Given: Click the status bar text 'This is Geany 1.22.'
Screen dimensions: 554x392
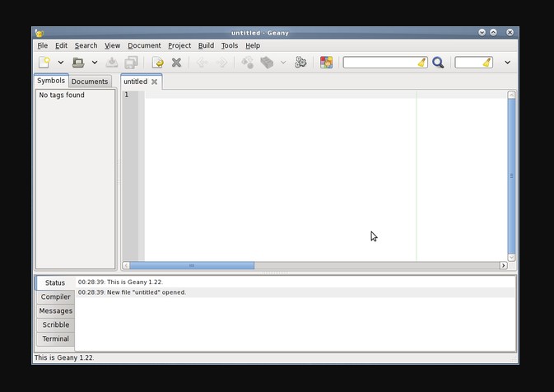Looking at the screenshot, I should (x=64, y=357).
